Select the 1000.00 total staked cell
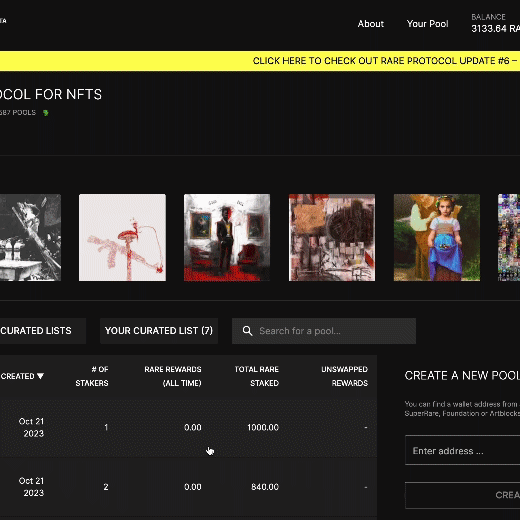 pos(263,427)
